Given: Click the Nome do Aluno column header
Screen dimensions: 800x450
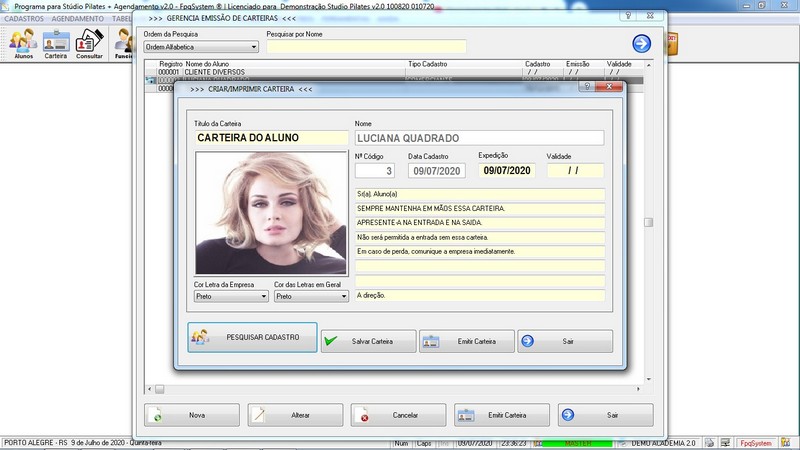Looking at the screenshot, I should 207,64.
